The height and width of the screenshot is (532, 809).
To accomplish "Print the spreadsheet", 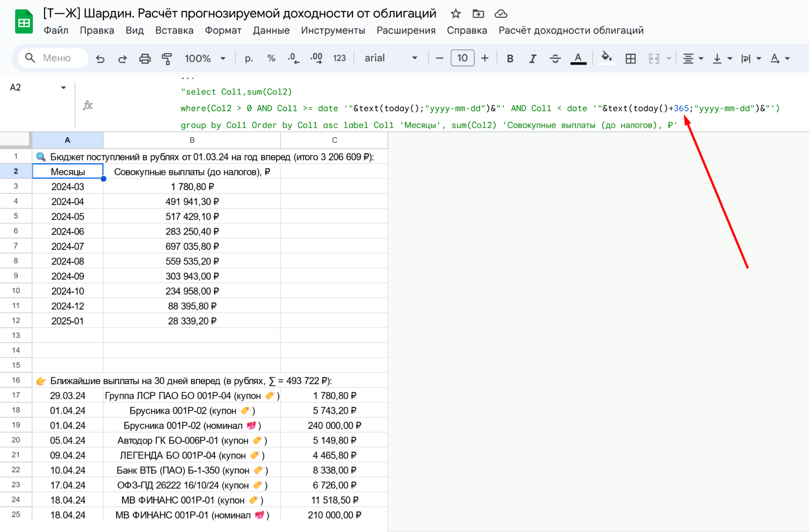I will [x=145, y=58].
